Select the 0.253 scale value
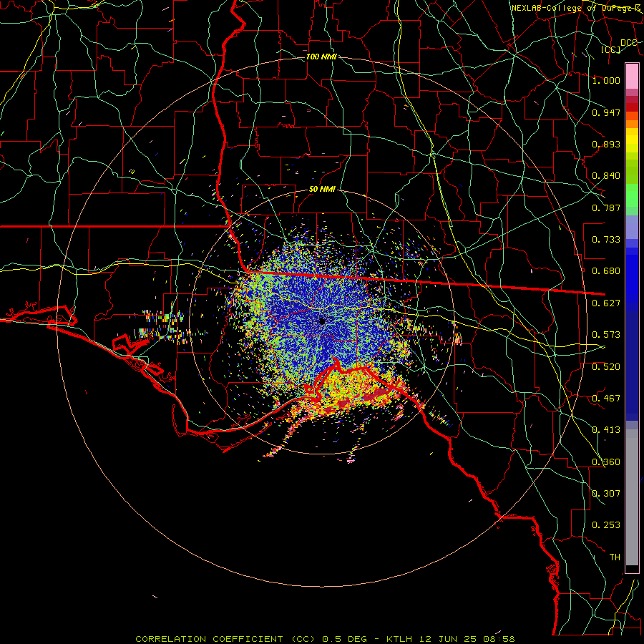This screenshot has width=644, height=644. click(x=606, y=525)
